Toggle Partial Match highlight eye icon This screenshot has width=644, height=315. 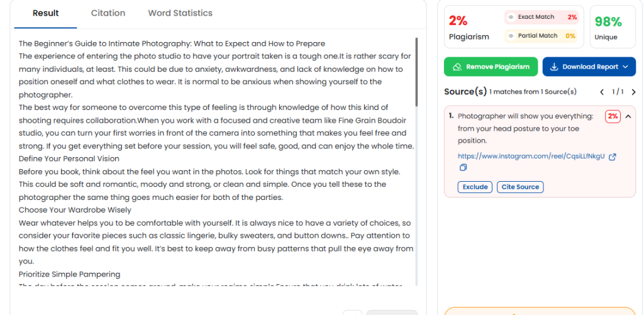[511, 36]
